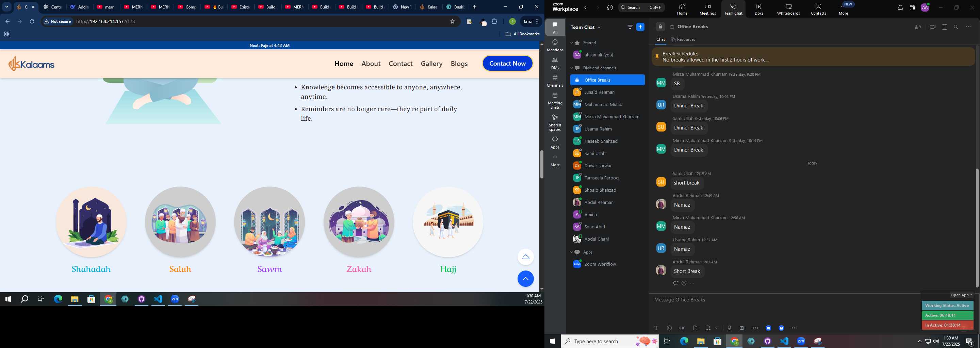The image size is (980, 348).
Task: Collapse the DMs and channels section
Action: [571, 68]
